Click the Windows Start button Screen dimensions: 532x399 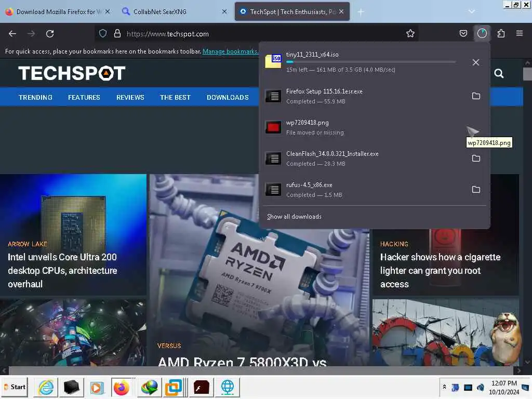pos(15,387)
